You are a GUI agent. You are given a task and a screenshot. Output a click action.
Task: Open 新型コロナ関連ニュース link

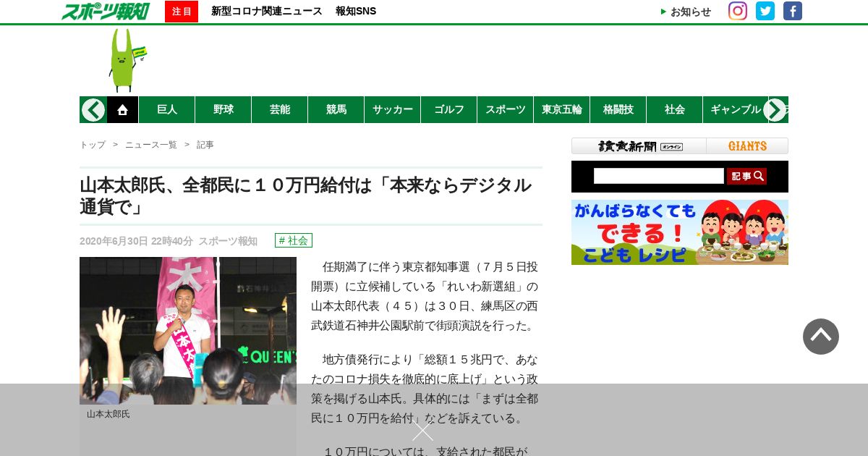click(x=267, y=12)
